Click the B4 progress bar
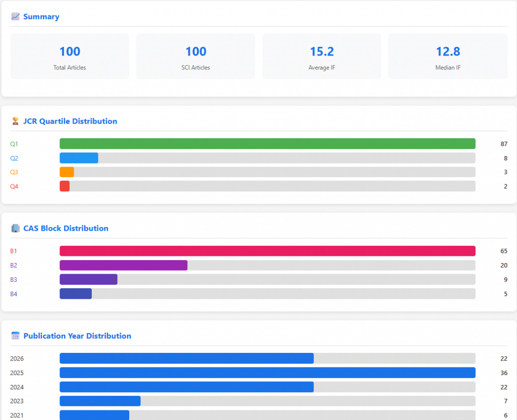 [76, 294]
